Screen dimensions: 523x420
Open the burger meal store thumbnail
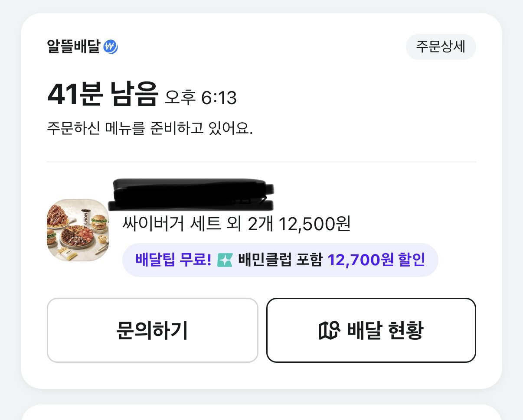coord(78,230)
